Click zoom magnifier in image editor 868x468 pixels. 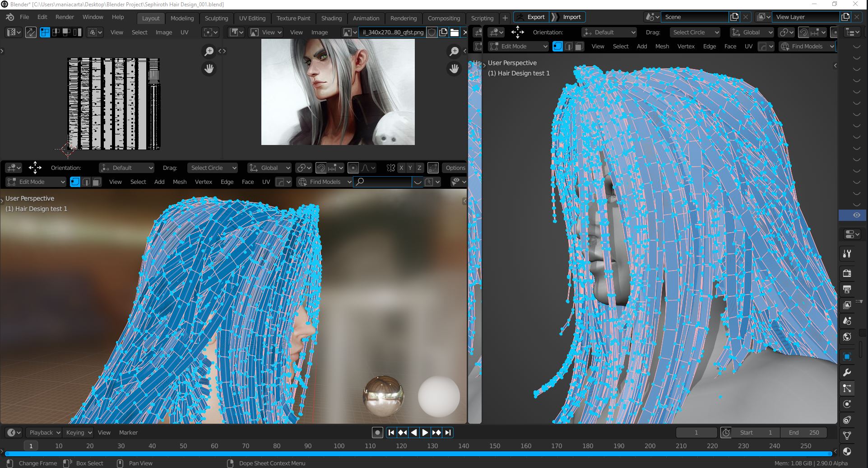(x=454, y=51)
